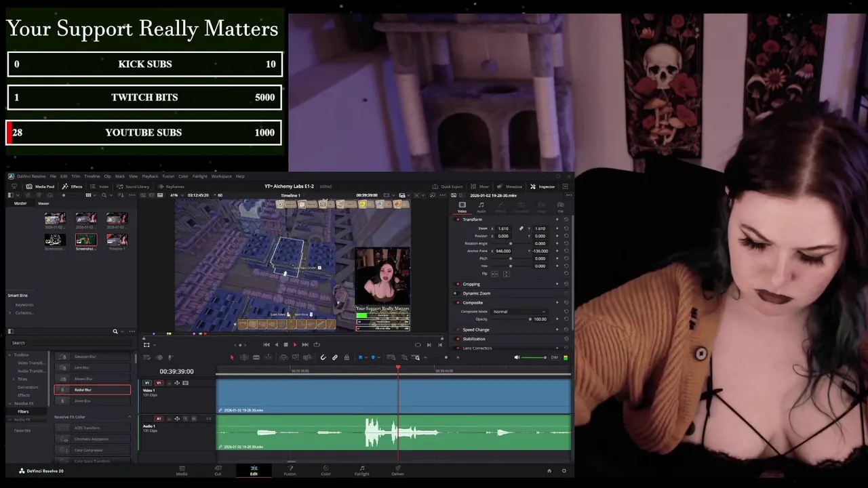Open the Keyframes panel

[x=171, y=186]
